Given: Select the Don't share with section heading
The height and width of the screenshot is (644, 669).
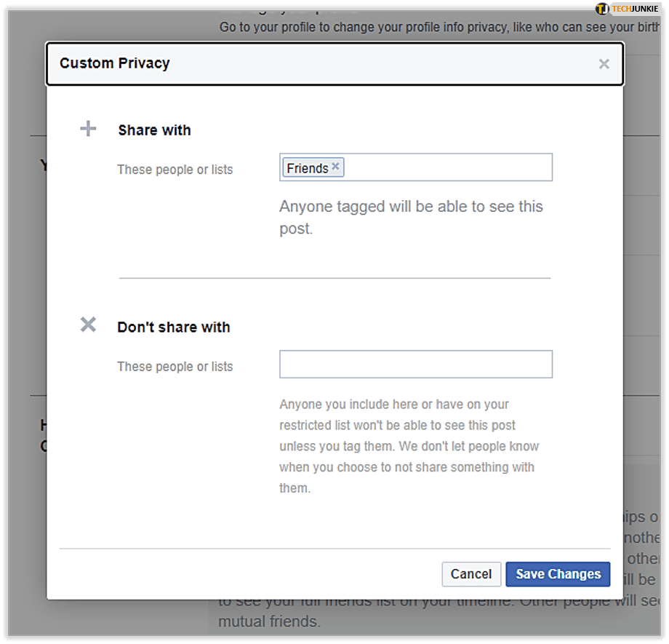Looking at the screenshot, I should [173, 327].
